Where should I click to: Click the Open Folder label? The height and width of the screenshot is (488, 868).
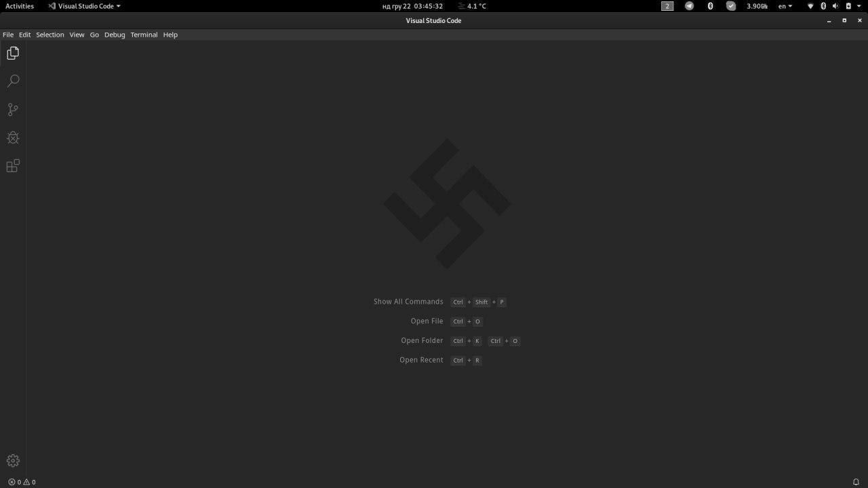point(422,340)
